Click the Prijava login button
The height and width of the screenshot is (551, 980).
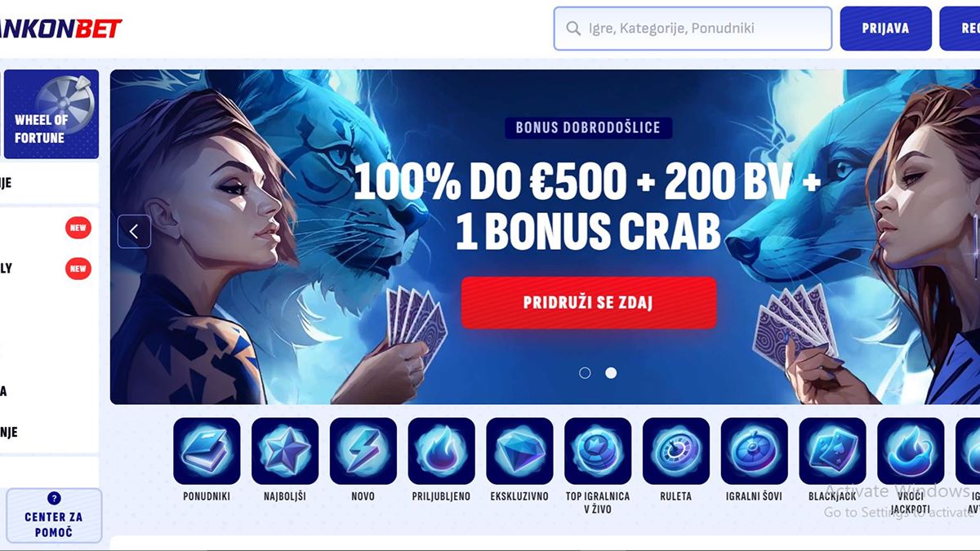coord(886,29)
